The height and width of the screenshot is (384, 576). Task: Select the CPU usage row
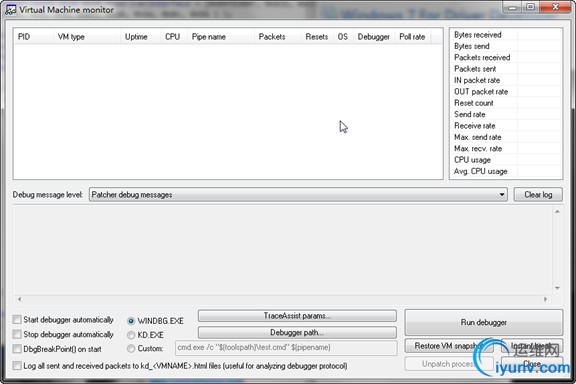pos(506,160)
